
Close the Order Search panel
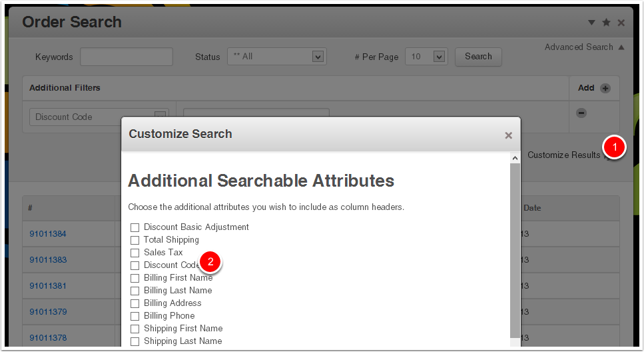click(621, 23)
